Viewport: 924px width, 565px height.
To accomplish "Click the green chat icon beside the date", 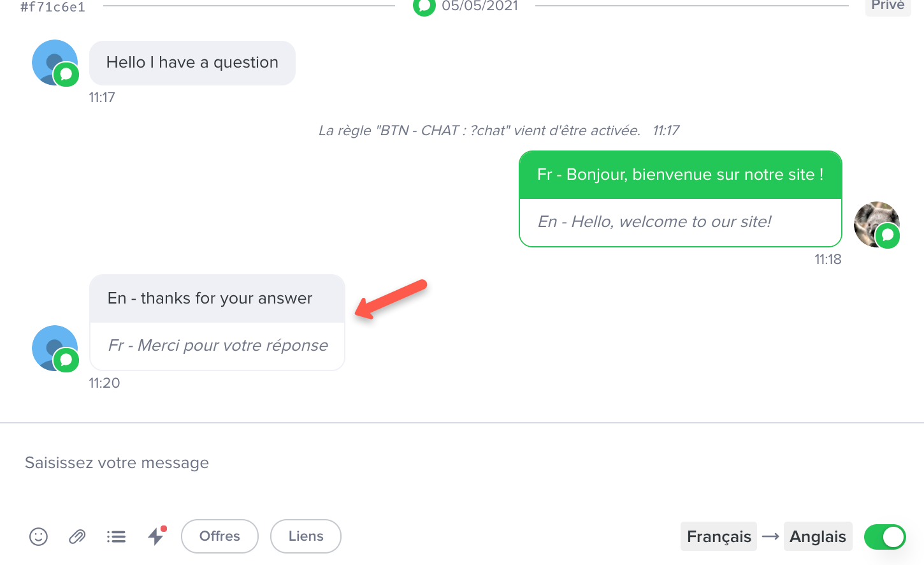I will coord(424,6).
